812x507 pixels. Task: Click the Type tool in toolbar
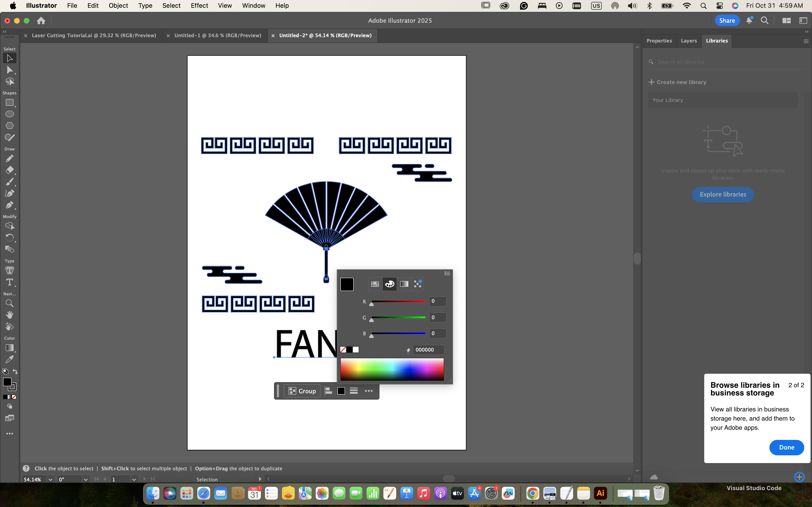[x=9, y=282]
